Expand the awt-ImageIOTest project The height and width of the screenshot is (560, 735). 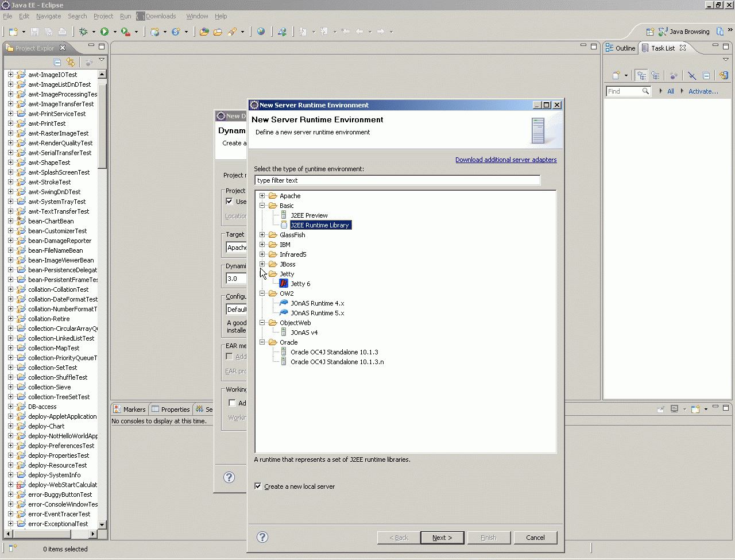(x=10, y=75)
